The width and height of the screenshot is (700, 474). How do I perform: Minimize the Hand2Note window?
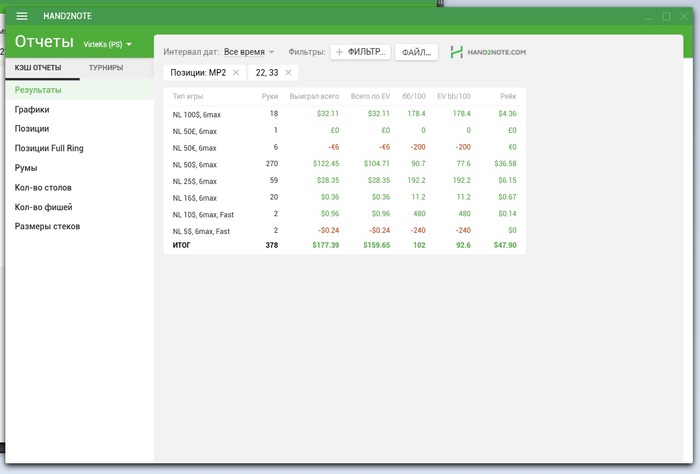click(649, 17)
